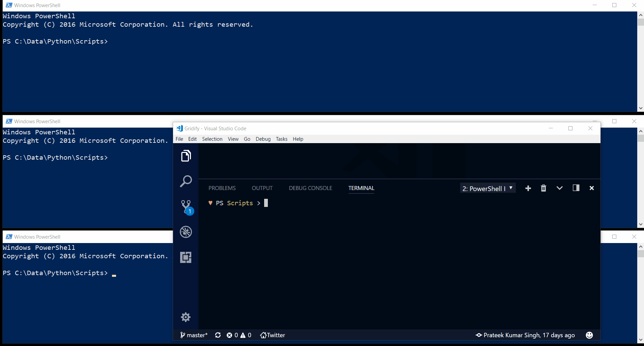644x346 pixels.
Task: Show errors count in status bar
Action: pos(232,335)
